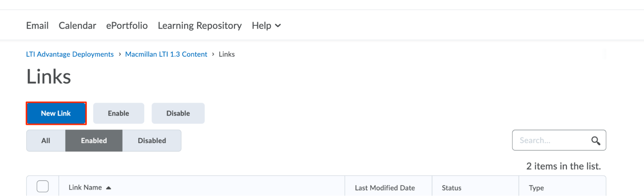The height and width of the screenshot is (196, 644).
Task: Click the Last Modified Date column header
Action: (x=385, y=188)
